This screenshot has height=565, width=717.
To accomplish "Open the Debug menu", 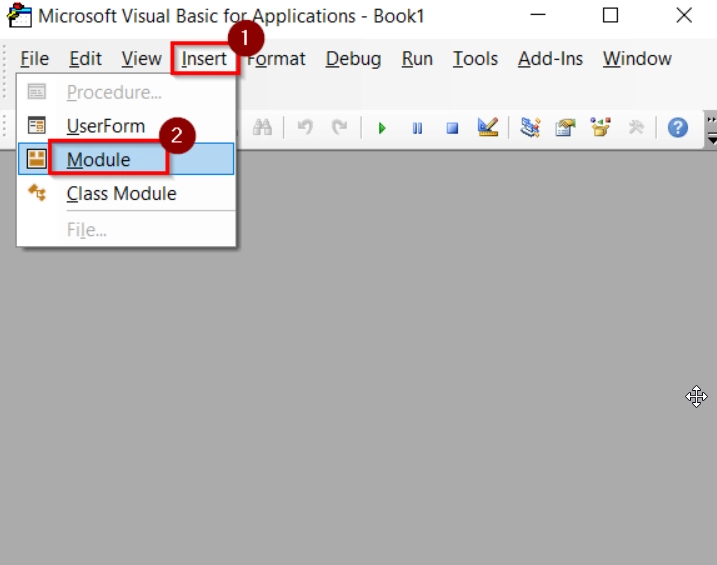I will [x=353, y=59].
